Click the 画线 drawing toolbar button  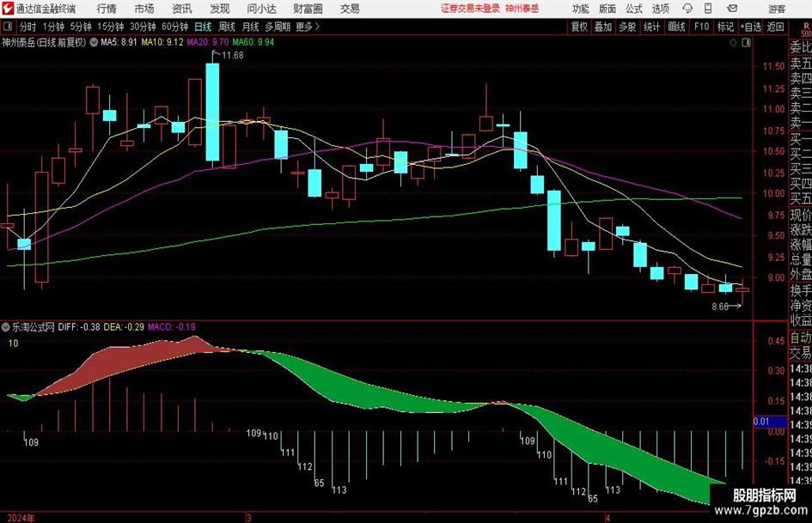[x=676, y=27]
